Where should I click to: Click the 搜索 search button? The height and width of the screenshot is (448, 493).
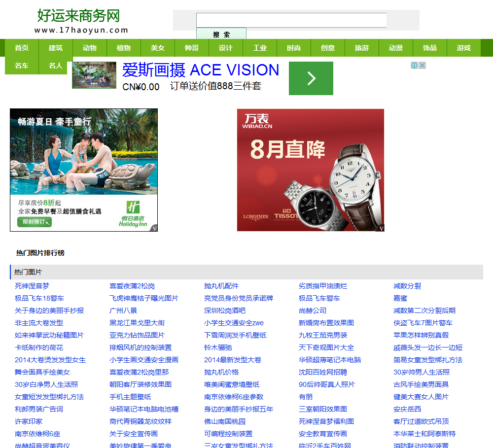coord(221,34)
